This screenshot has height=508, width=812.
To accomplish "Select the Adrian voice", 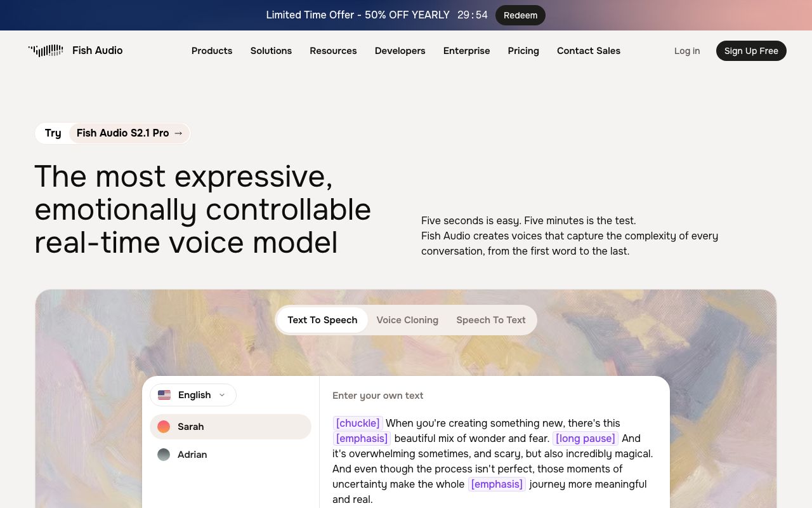I will pos(230,455).
